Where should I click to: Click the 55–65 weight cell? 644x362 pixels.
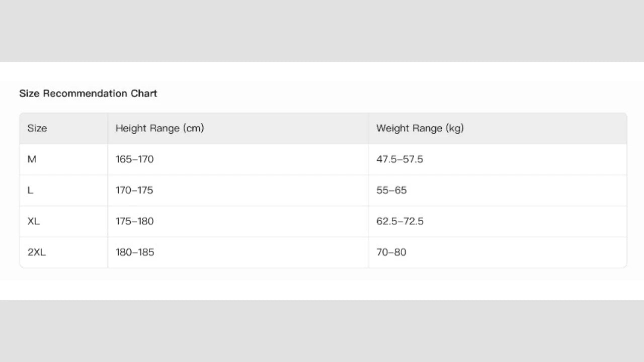[x=391, y=191]
